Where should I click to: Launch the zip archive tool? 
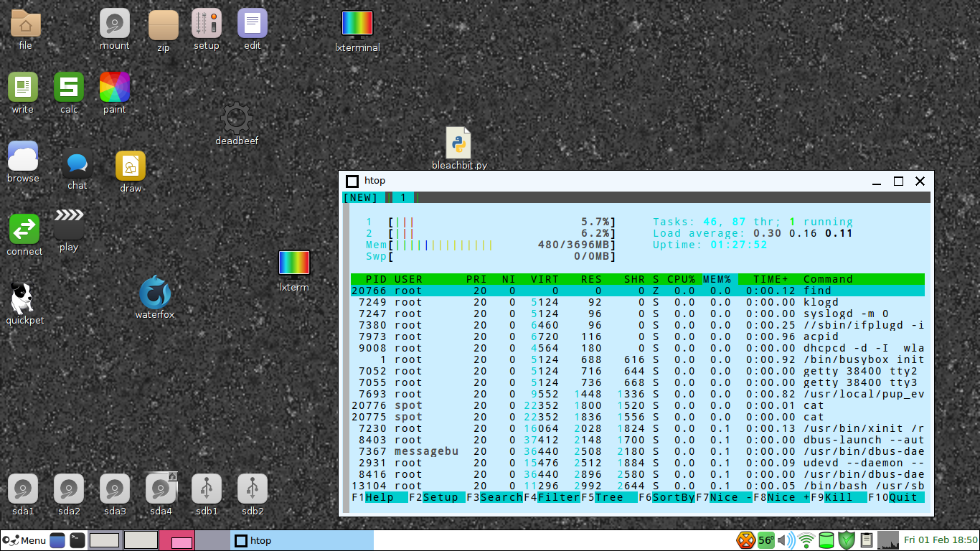(x=164, y=24)
